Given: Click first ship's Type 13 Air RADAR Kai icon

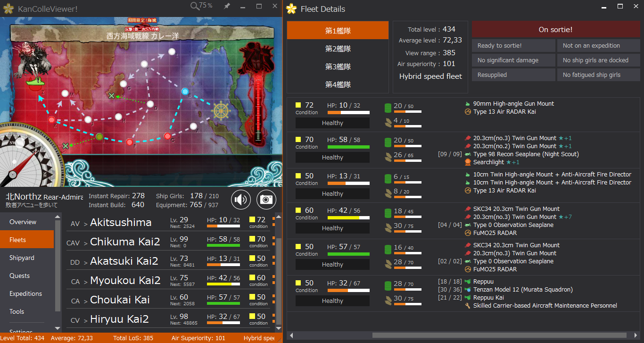Looking at the screenshot, I should [468, 112].
